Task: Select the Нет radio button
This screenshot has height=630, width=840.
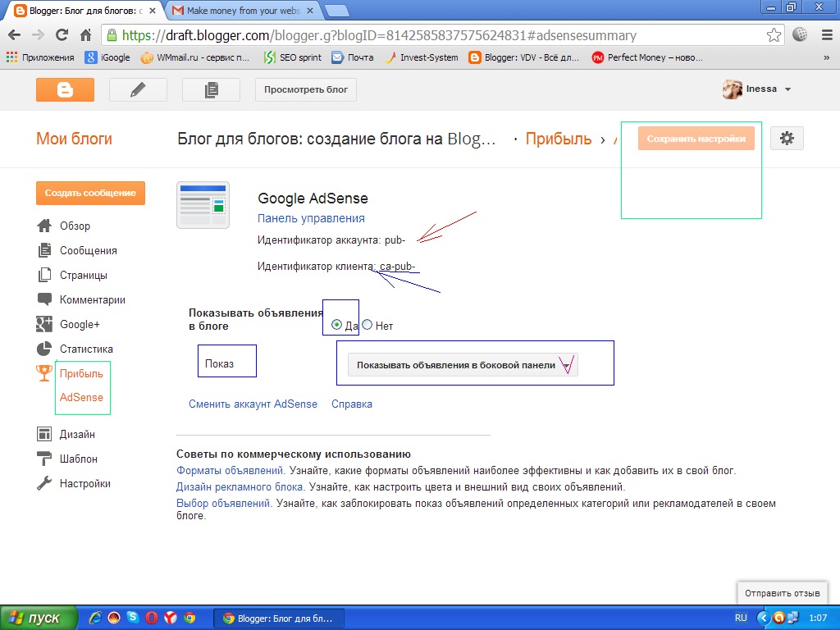Action: 367,325
